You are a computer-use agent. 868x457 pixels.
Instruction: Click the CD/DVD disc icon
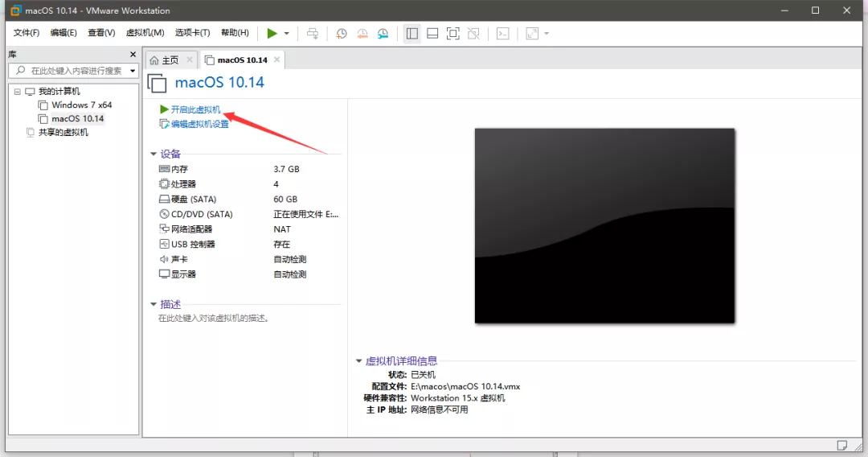(164, 214)
